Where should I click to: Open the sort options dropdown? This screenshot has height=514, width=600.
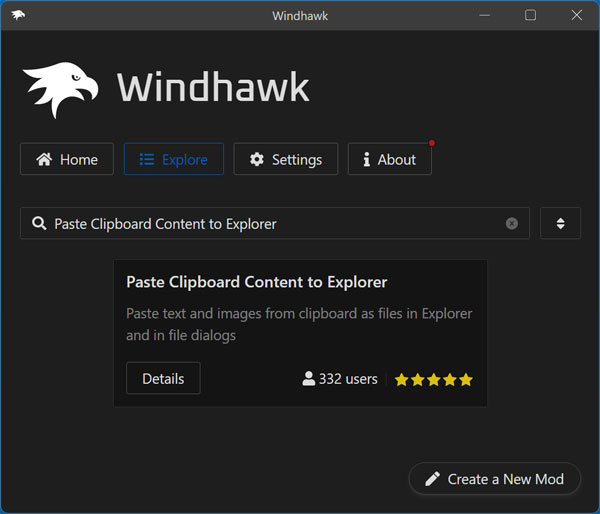point(560,223)
